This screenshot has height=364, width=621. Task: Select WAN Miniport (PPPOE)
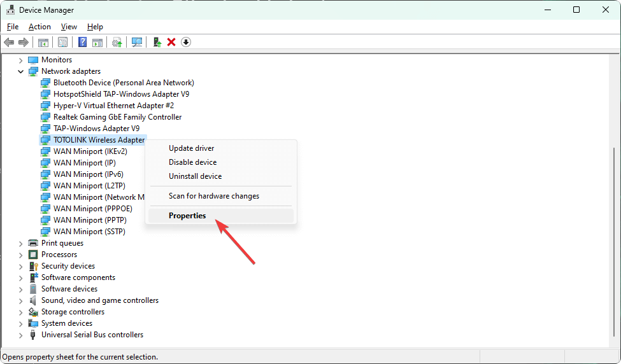(x=93, y=209)
